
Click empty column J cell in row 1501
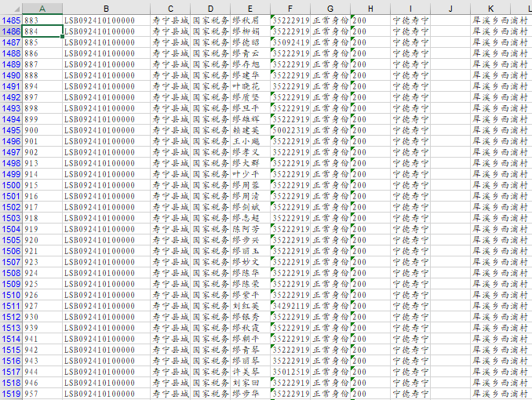[x=450, y=196]
